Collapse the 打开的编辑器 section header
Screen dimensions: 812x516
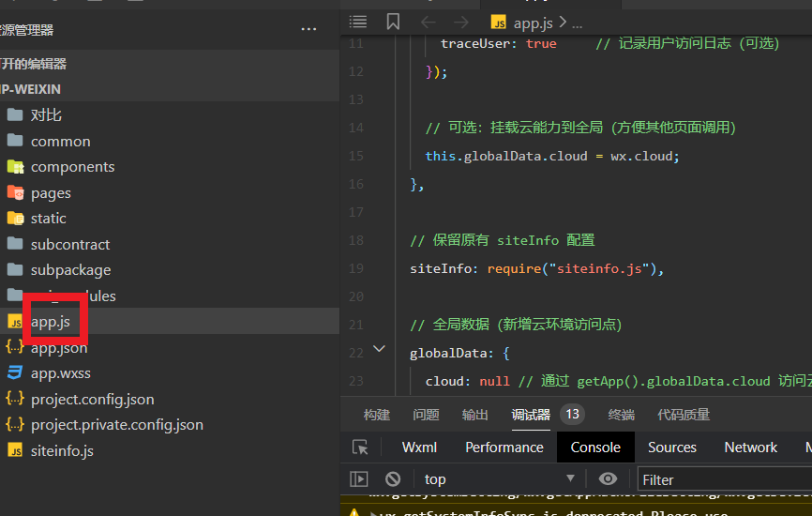(170, 64)
